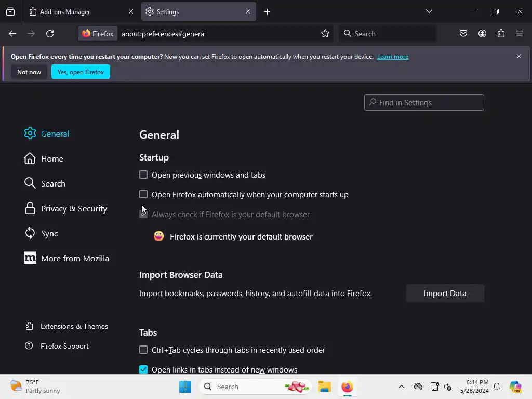Open Windows Start menu

[x=185, y=387]
